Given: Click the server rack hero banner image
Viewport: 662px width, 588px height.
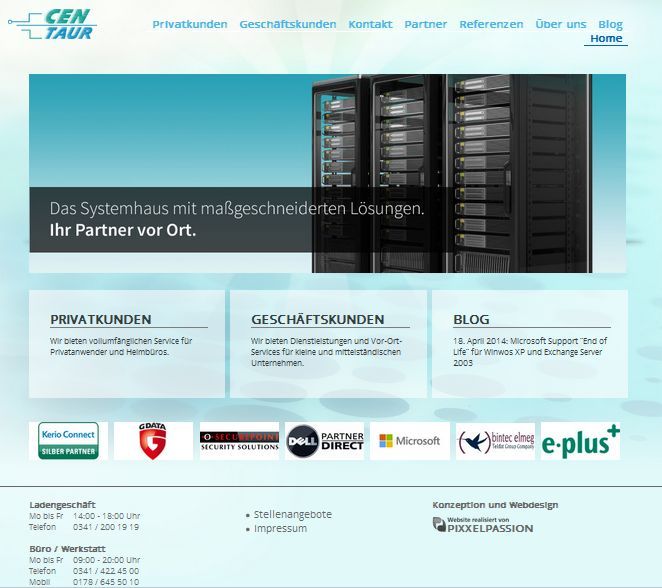Looking at the screenshot, I should (327, 173).
